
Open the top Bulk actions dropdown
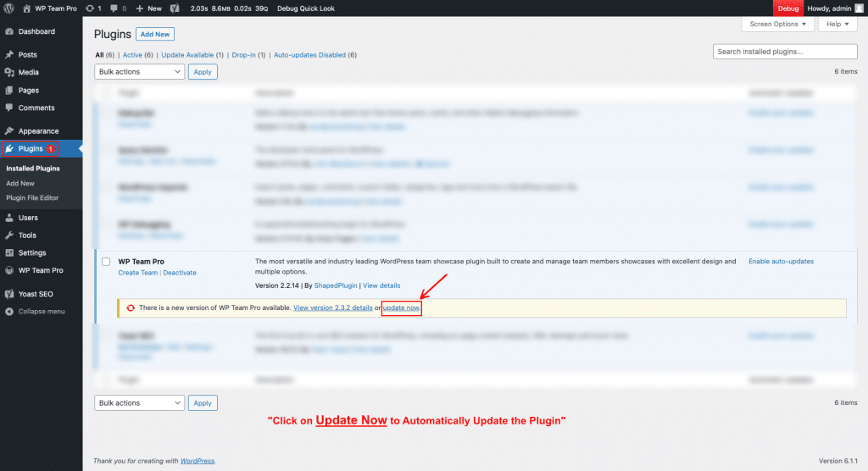(139, 72)
